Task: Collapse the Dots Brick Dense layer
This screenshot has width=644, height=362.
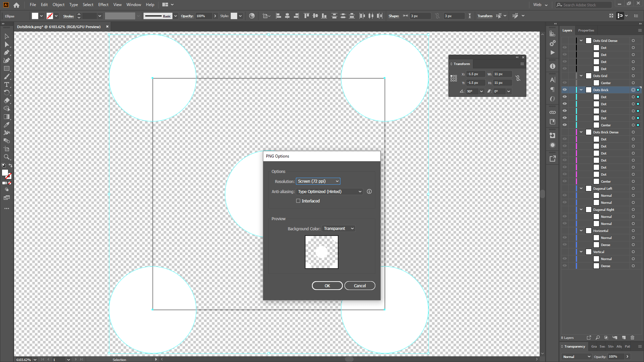Action: pyautogui.click(x=581, y=132)
